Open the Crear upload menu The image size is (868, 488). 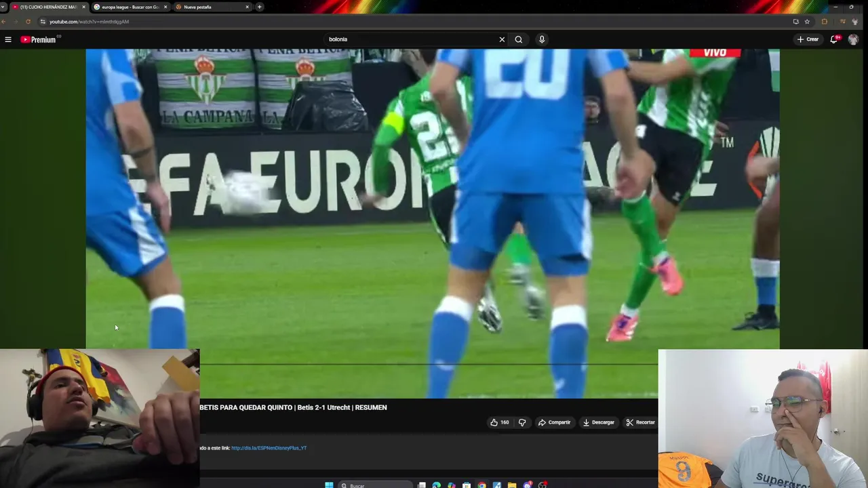point(808,39)
